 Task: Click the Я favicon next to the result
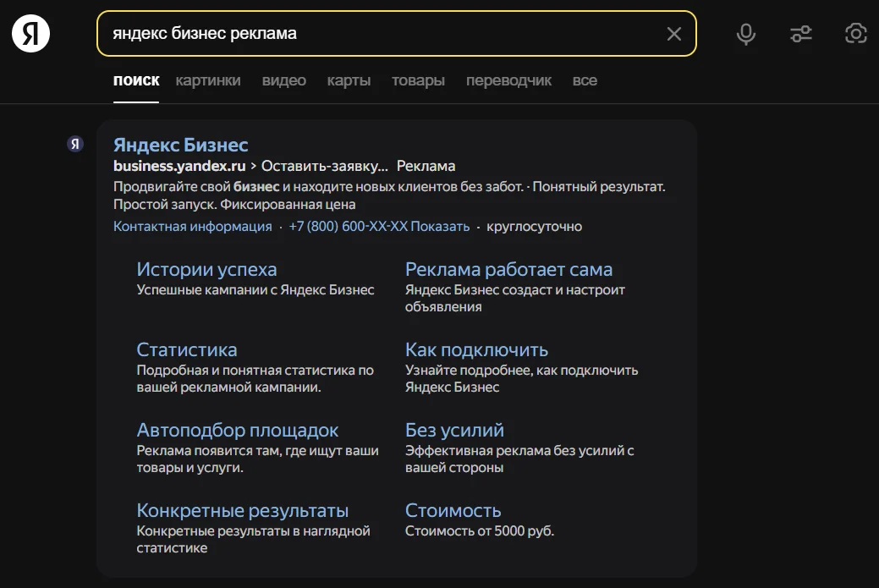75,144
